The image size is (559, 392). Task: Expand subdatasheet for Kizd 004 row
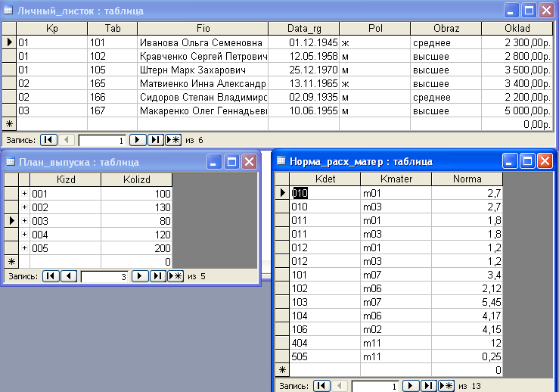pyautogui.click(x=24, y=234)
